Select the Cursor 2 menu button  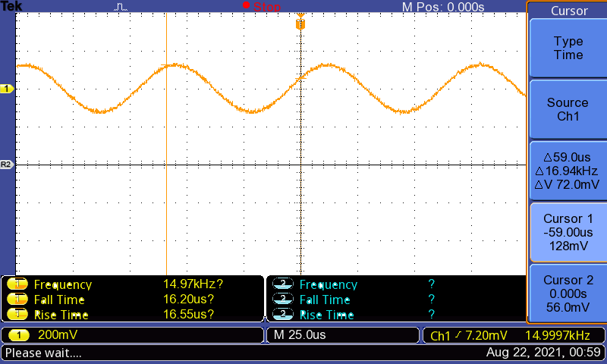tap(568, 293)
